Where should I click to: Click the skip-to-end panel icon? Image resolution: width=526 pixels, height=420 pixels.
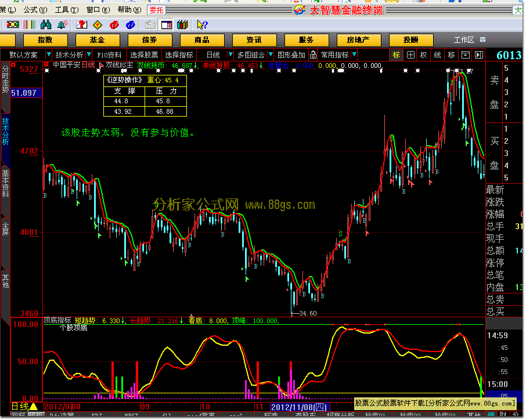tap(479, 55)
